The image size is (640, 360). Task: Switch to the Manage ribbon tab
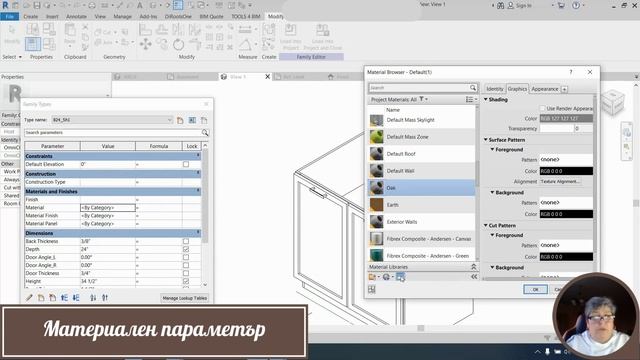click(x=122, y=16)
